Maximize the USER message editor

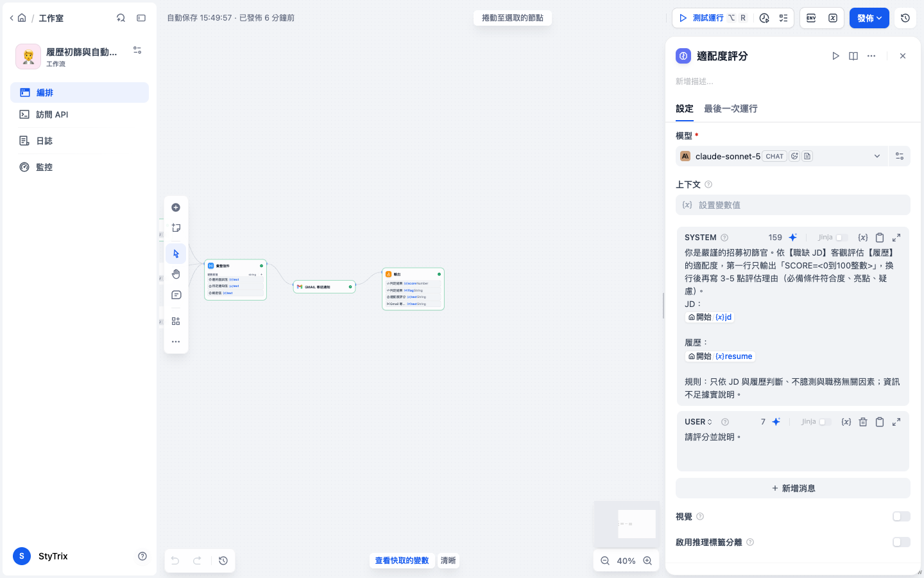coord(896,422)
